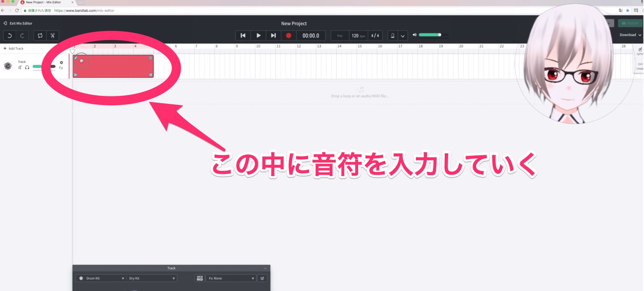Expand the Dry Kit preset dropdown
This screenshot has height=291, width=644.
pyautogui.click(x=152, y=278)
